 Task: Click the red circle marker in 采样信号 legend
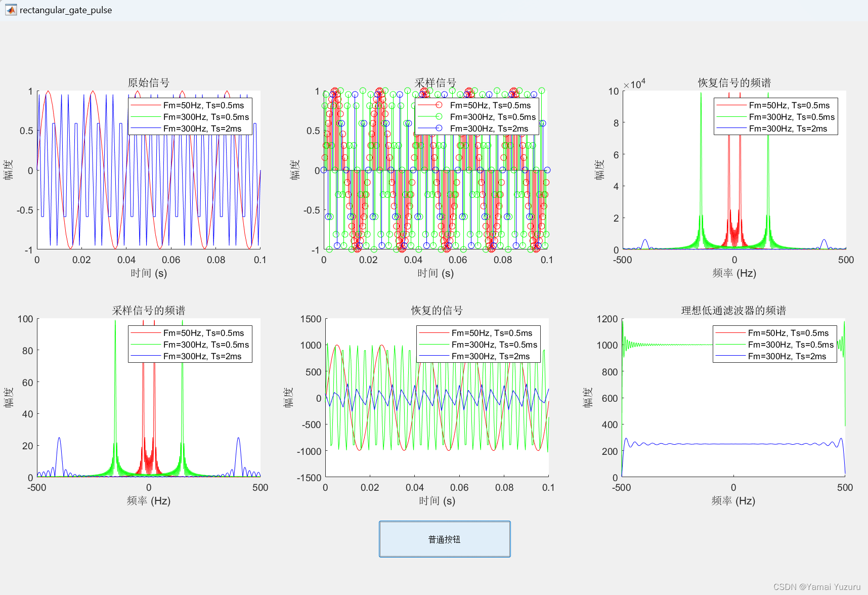(x=439, y=105)
